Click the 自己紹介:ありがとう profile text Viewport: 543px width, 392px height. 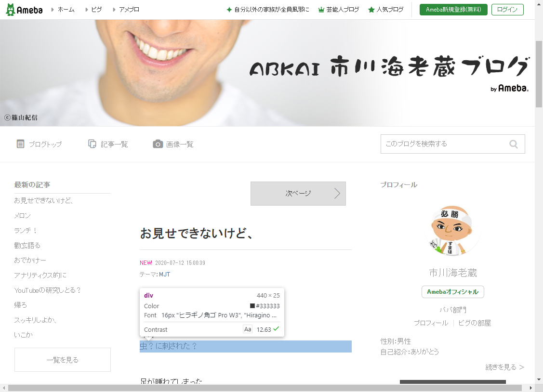[410, 352]
